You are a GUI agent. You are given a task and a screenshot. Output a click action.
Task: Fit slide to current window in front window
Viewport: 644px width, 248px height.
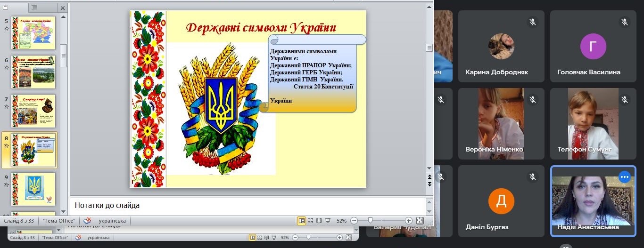tap(420, 221)
